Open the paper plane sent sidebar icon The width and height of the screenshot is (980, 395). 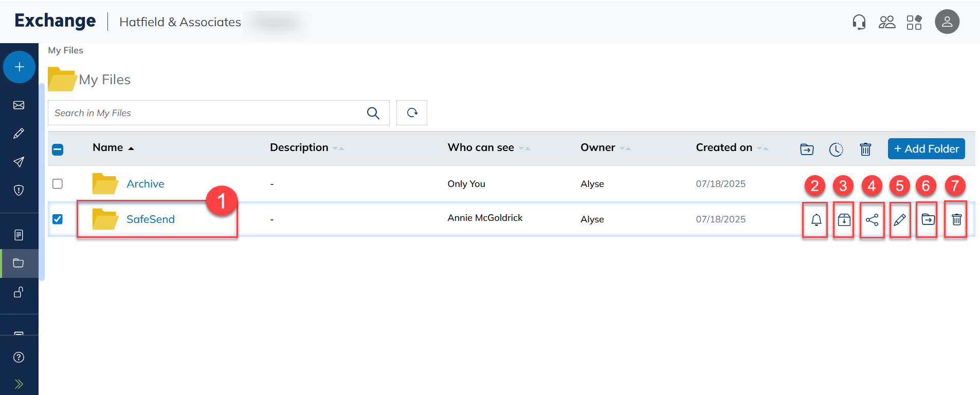pyautogui.click(x=19, y=162)
